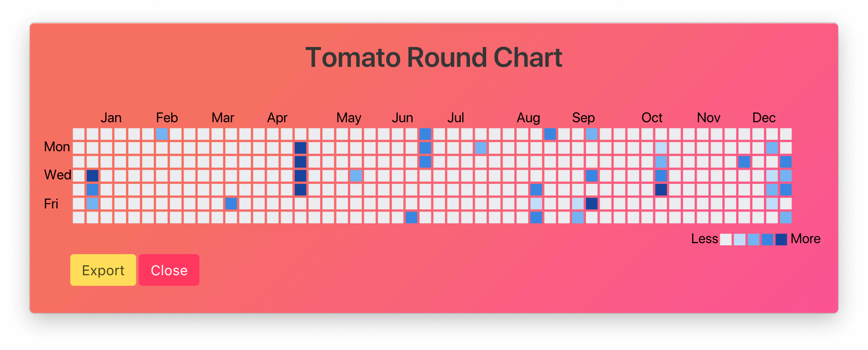Click the Close button
Viewport: 868px width, 350px height.
pos(169,270)
